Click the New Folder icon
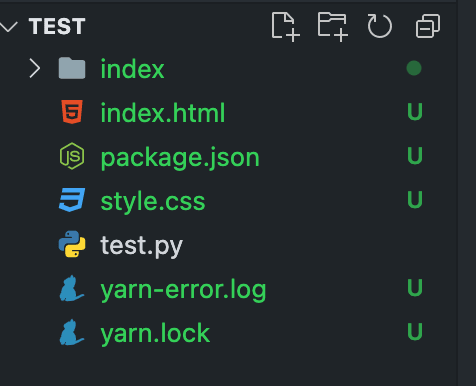Viewport: 476px width, 386px height. [333, 27]
